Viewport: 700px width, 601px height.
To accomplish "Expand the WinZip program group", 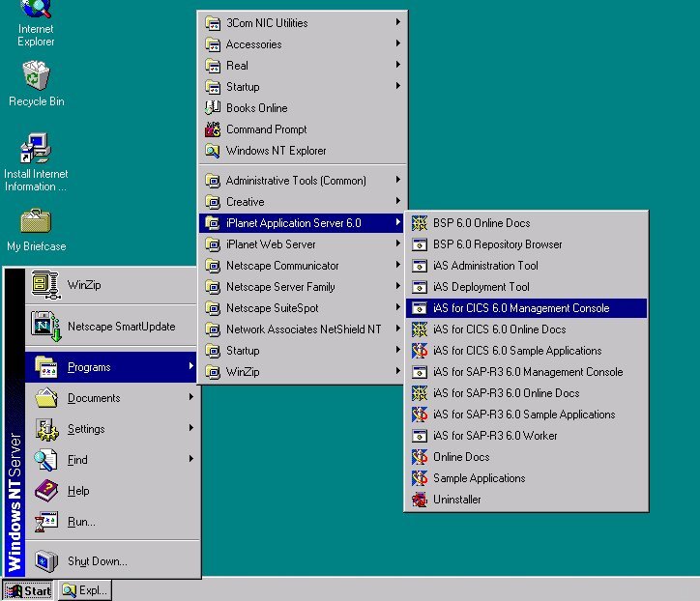I will click(x=303, y=372).
